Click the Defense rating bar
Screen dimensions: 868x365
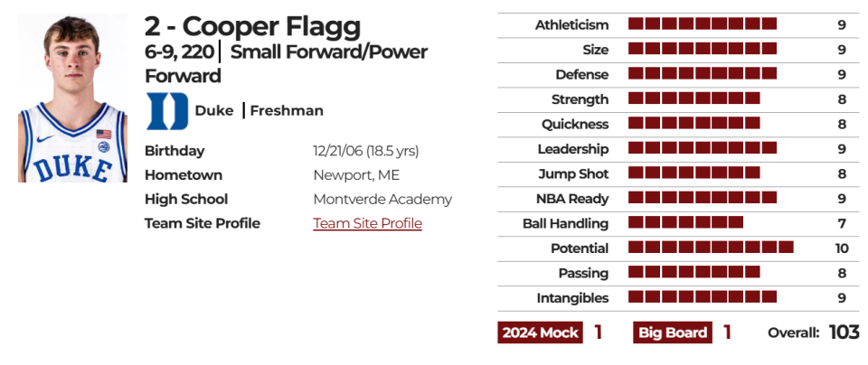703,73
